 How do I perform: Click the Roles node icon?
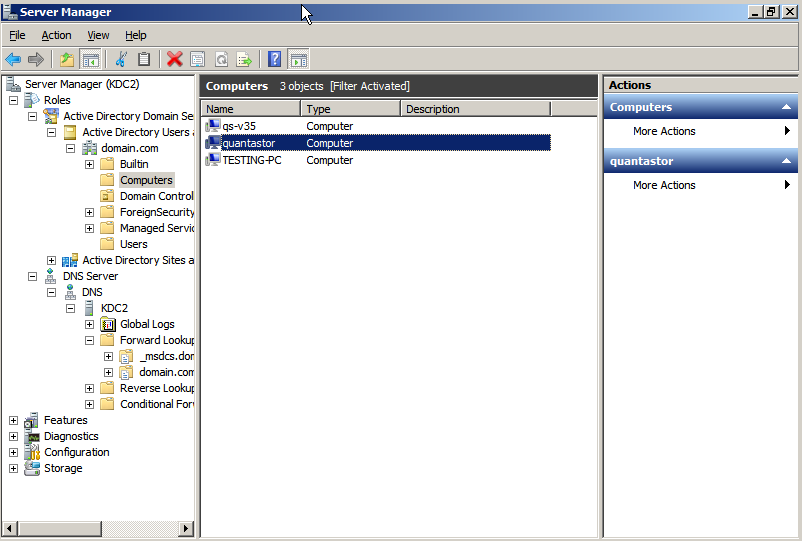click(32, 100)
